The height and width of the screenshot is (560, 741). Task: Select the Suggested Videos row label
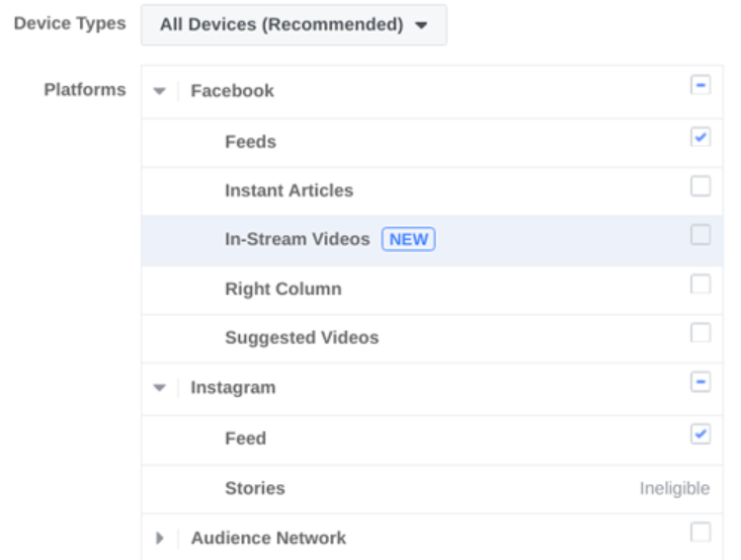click(302, 338)
